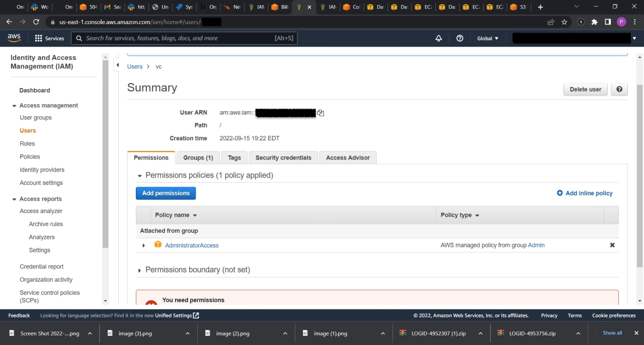This screenshot has height=345, width=644.
Task: Open Security credentials tab
Action: pyautogui.click(x=283, y=157)
